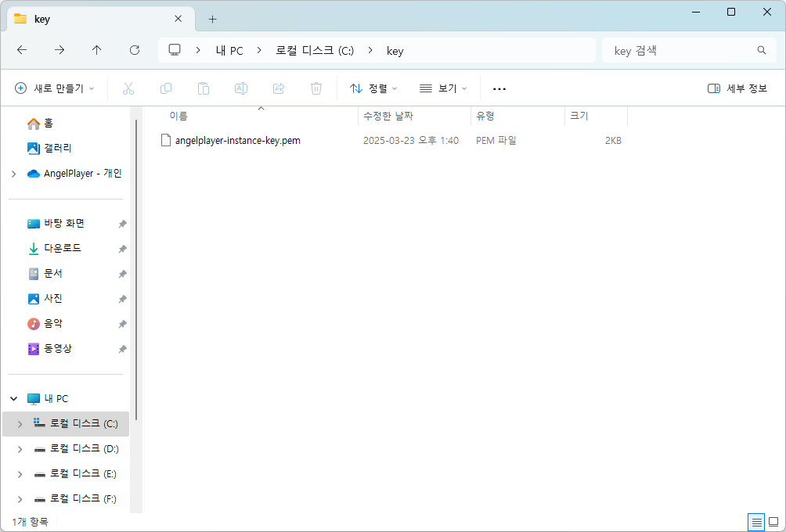Viewport: 786px width, 532px height.
Task: Unpin 음악 using its pin icon
Action: [122, 324]
